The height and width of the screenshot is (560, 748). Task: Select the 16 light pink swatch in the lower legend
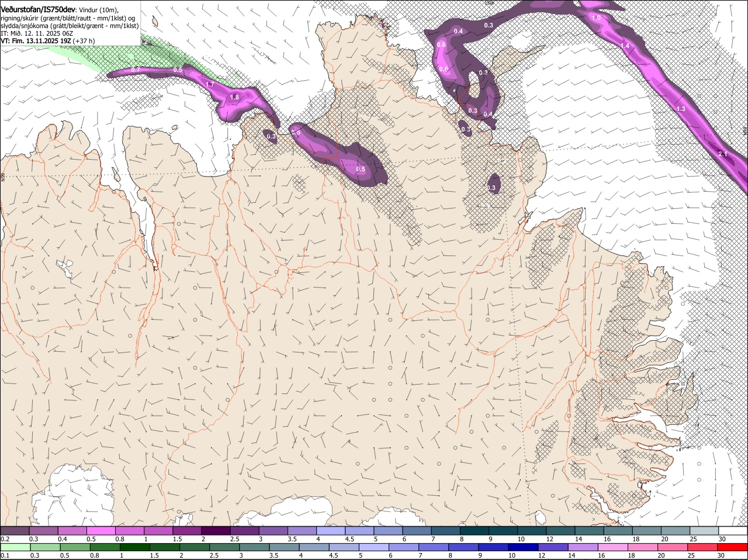pyautogui.click(x=612, y=548)
